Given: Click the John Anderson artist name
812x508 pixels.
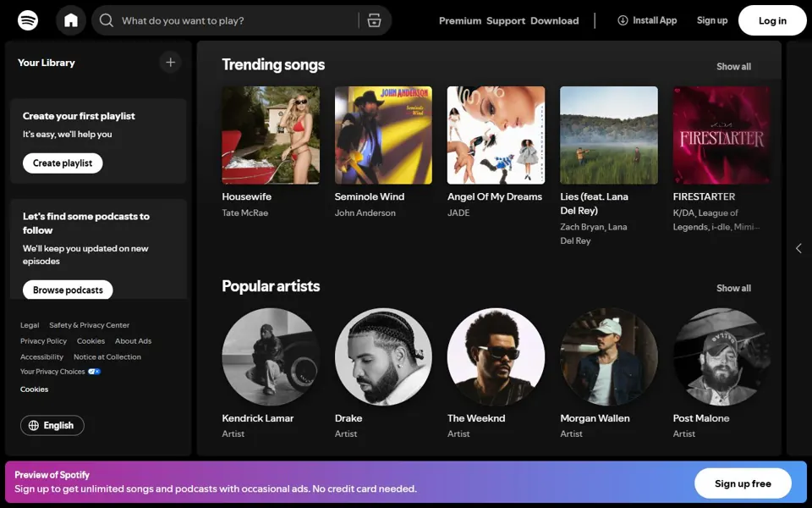Looking at the screenshot, I should point(365,213).
